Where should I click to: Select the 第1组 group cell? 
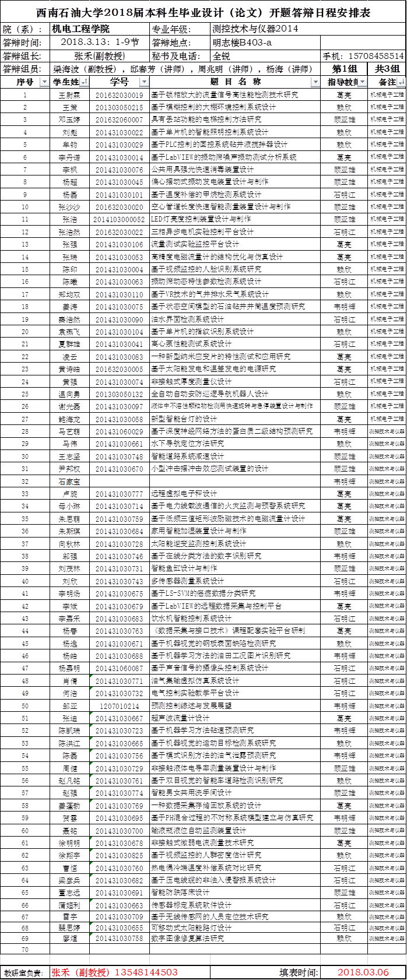tap(344, 69)
